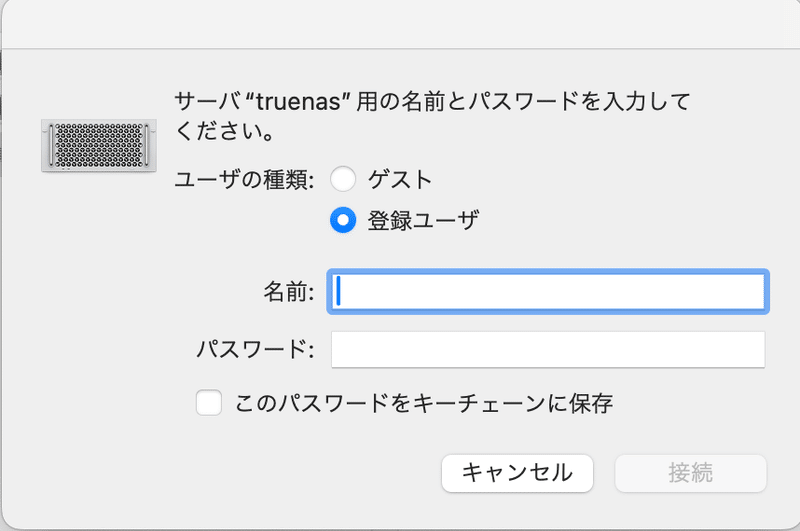The image size is (800, 531).
Task: Click the ユーザの種類: label
Action: tap(244, 181)
